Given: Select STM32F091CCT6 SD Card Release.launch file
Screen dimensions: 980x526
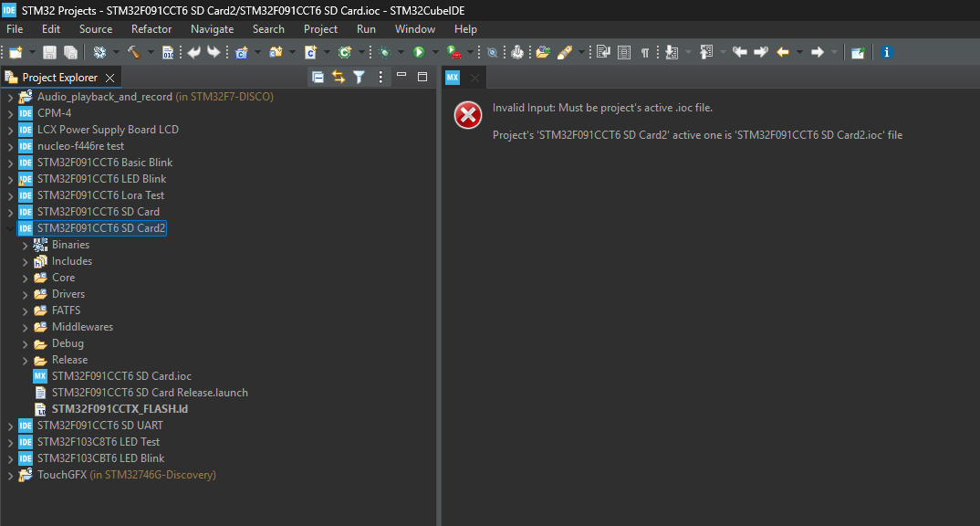Looking at the screenshot, I should click(141, 393).
